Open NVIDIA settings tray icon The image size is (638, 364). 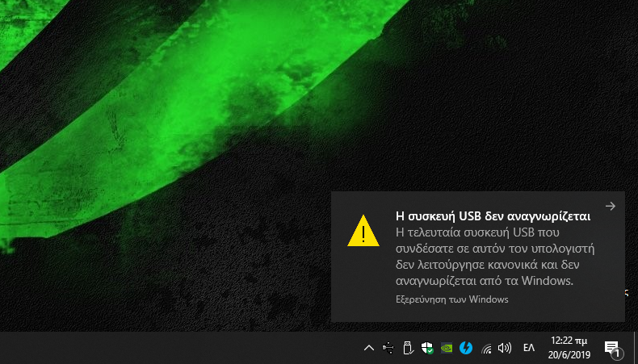coord(447,348)
